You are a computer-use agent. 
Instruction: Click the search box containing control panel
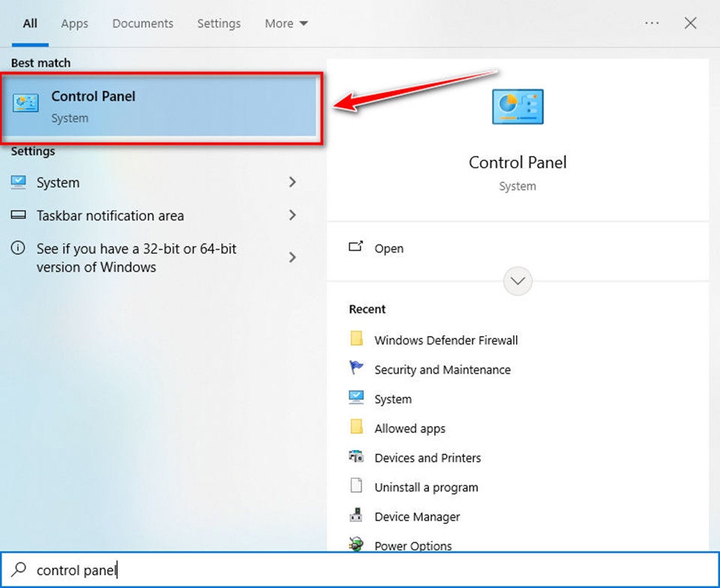360,569
